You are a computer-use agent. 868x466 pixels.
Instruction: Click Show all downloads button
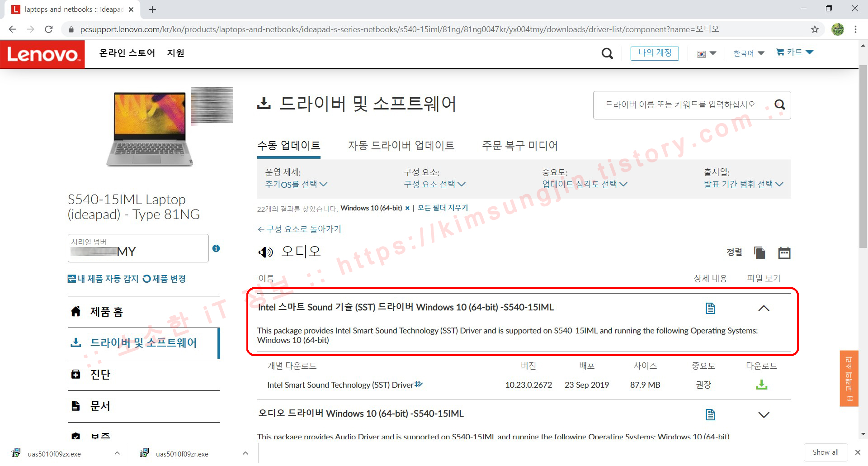click(826, 452)
